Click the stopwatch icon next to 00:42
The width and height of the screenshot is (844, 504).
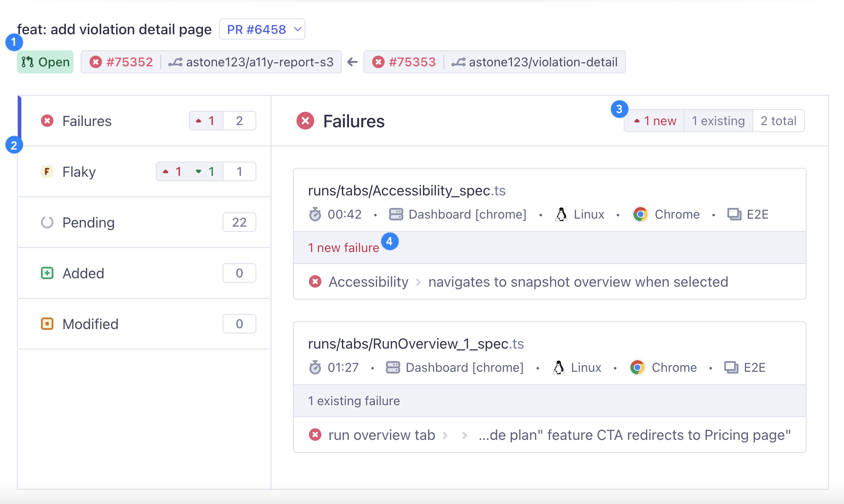click(x=315, y=215)
